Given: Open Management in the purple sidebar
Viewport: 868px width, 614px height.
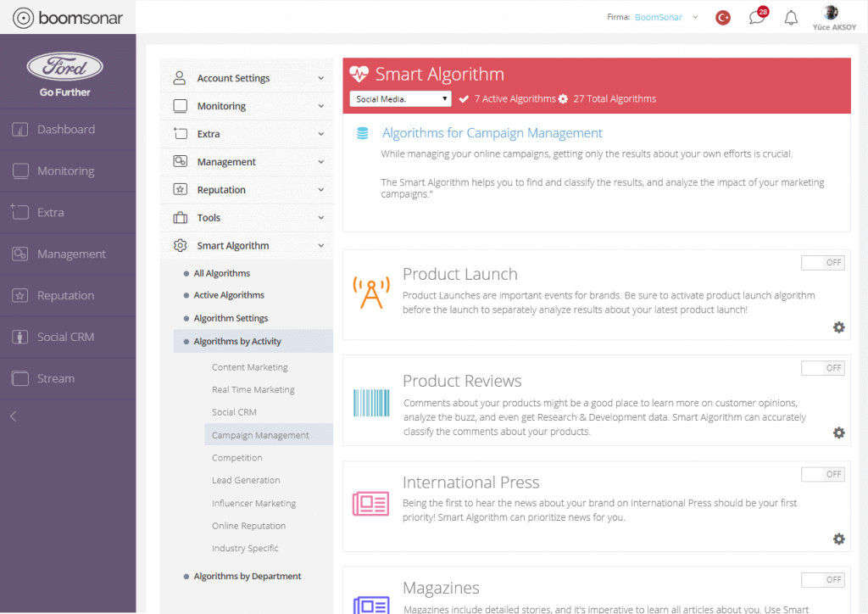Looking at the screenshot, I should pyautogui.click(x=68, y=254).
